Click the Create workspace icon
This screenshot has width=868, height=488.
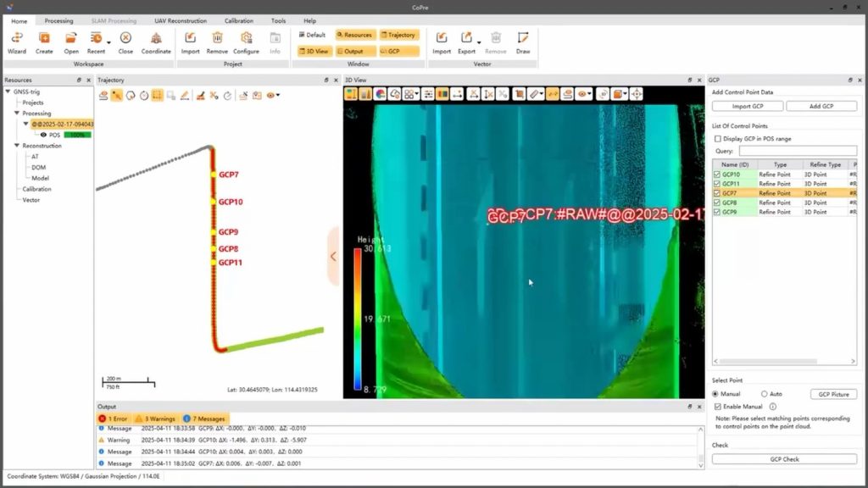[x=44, y=38]
